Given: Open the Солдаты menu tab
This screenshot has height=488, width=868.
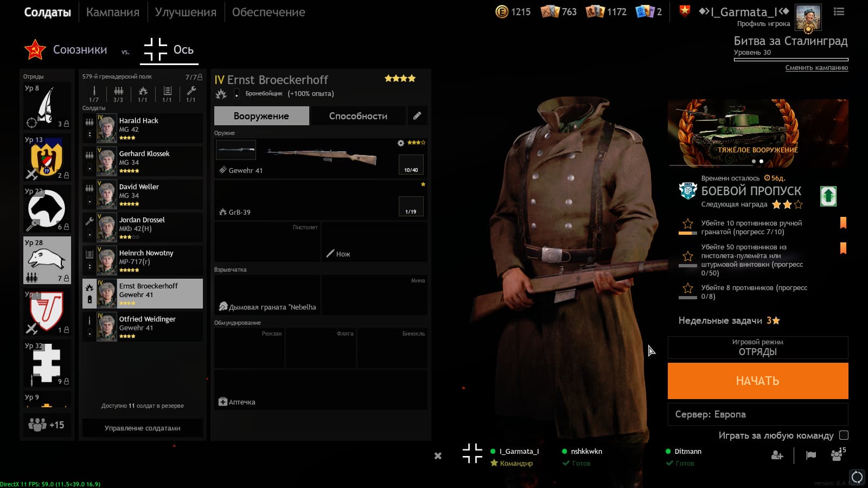Looking at the screenshot, I should pyautogui.click(x=47, y=12).
